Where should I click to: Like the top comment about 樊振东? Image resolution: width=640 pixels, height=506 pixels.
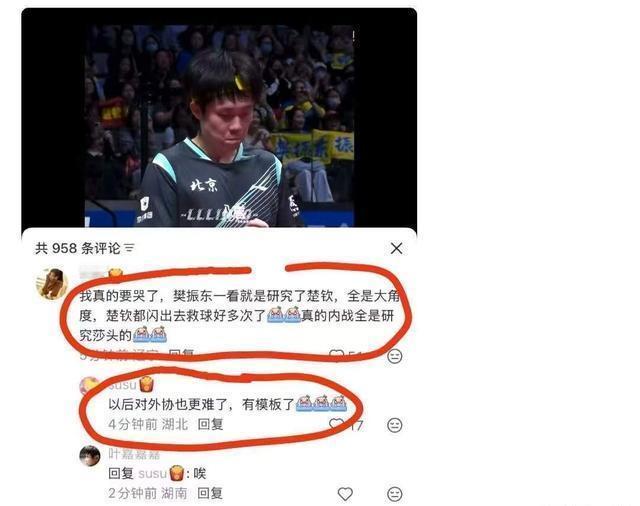pos(336,355)
